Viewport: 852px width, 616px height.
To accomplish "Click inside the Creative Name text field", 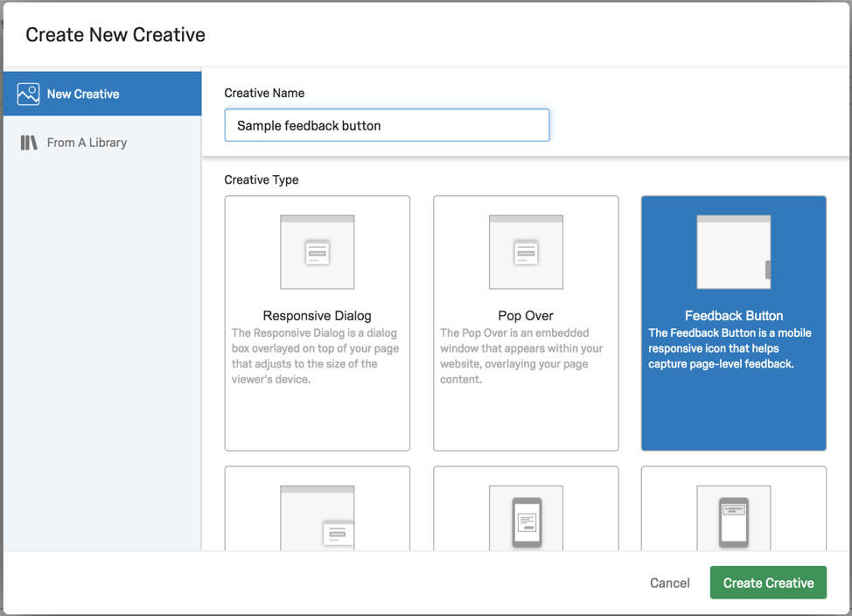I will coord(387,125).
